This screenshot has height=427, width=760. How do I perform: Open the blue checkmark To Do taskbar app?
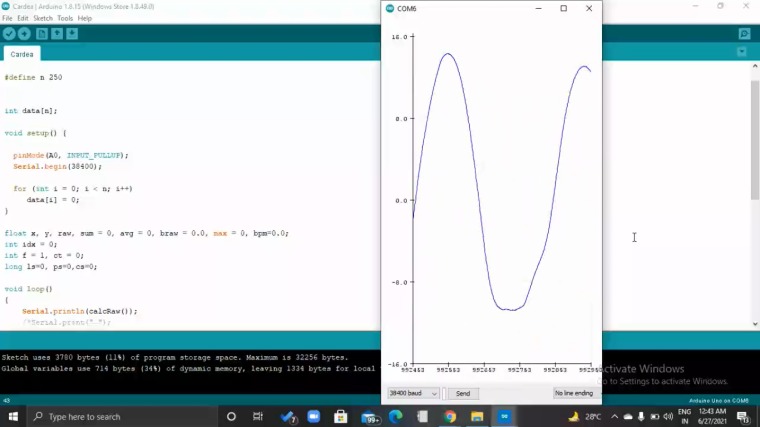288,417
